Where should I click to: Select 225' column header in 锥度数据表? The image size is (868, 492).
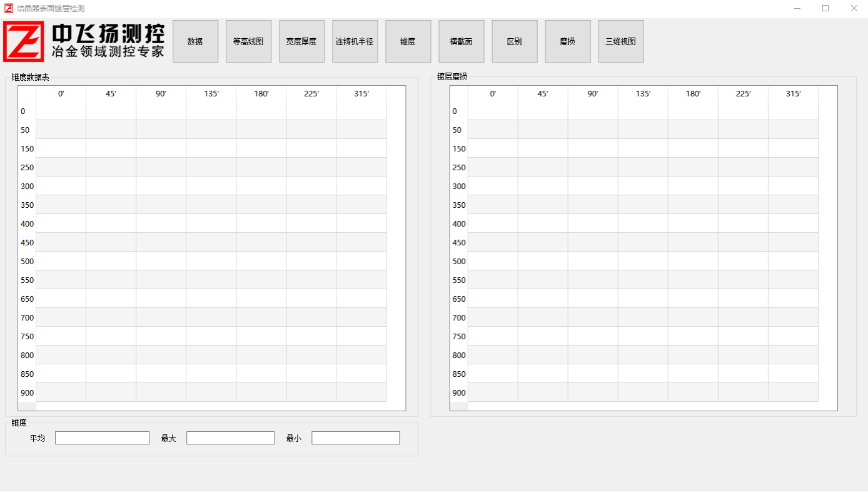pyautogui.click(x=311, y=94)
